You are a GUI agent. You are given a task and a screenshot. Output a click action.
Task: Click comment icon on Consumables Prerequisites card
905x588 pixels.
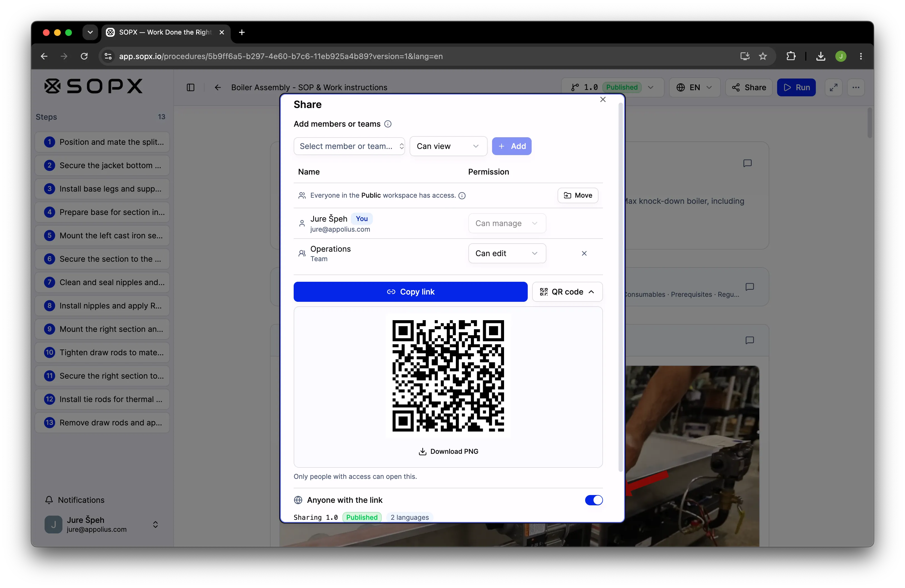tap(750, 287)
